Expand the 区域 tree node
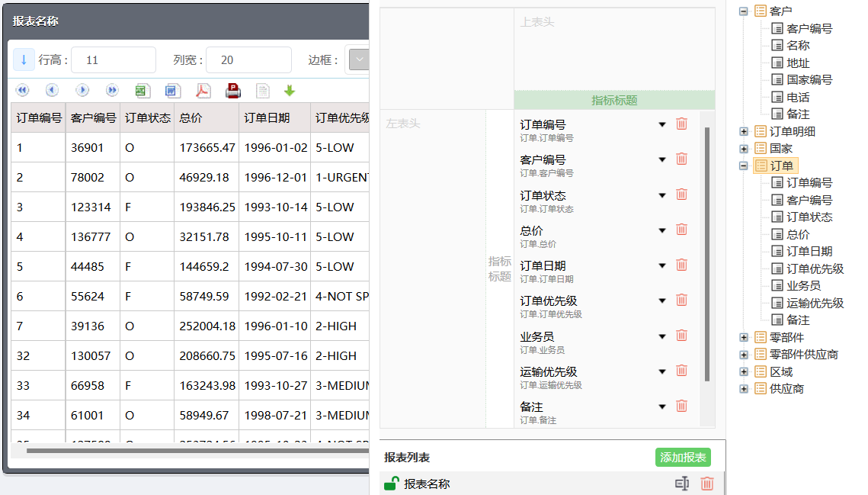This screenshot has height=495, width=868. pyautogui.click(x=744, y=372)
